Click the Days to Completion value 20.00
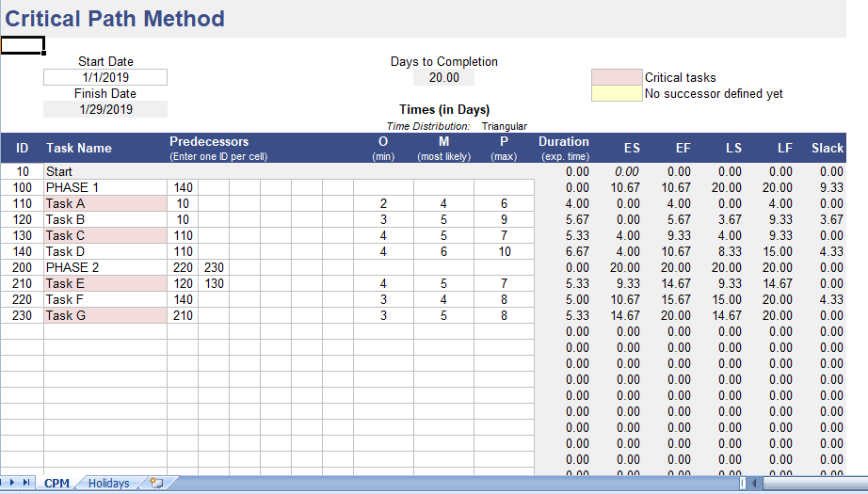This screenshot has width=868, height=494. point(444,77)
